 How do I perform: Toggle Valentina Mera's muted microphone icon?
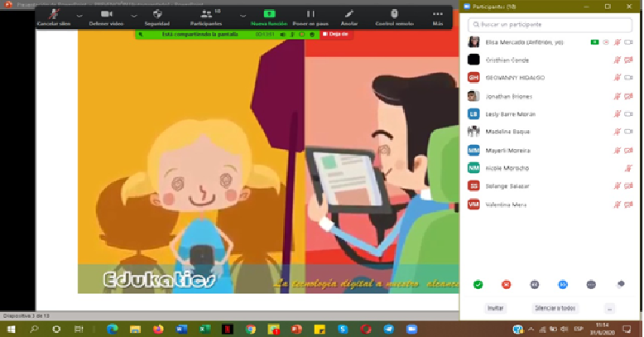coord(618,205)
